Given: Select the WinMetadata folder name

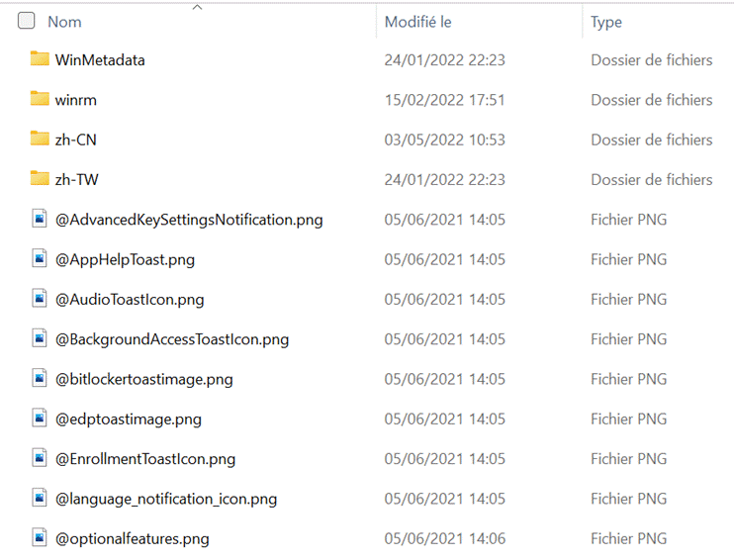Looking at the screenshot, I should click(100, 60).
